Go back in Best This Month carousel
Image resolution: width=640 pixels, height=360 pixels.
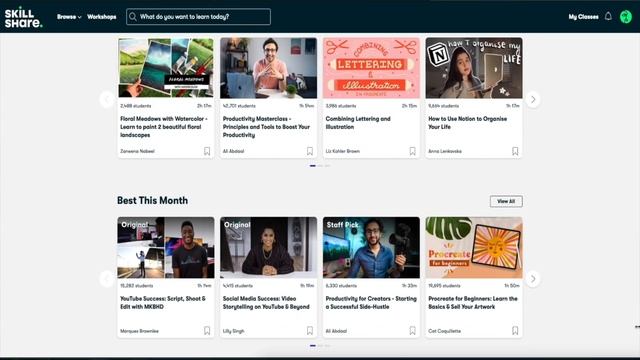coord(107,279)
